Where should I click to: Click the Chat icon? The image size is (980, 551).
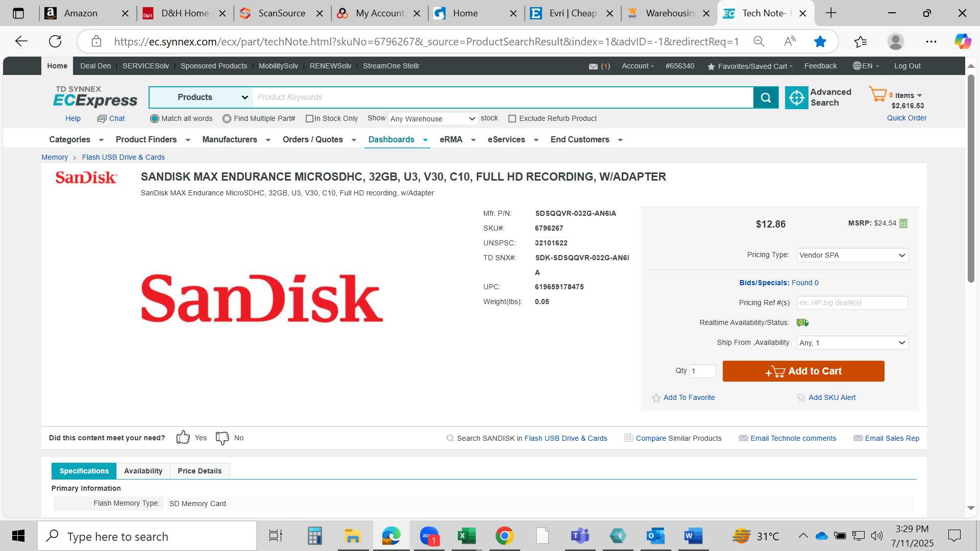[102, 119]
